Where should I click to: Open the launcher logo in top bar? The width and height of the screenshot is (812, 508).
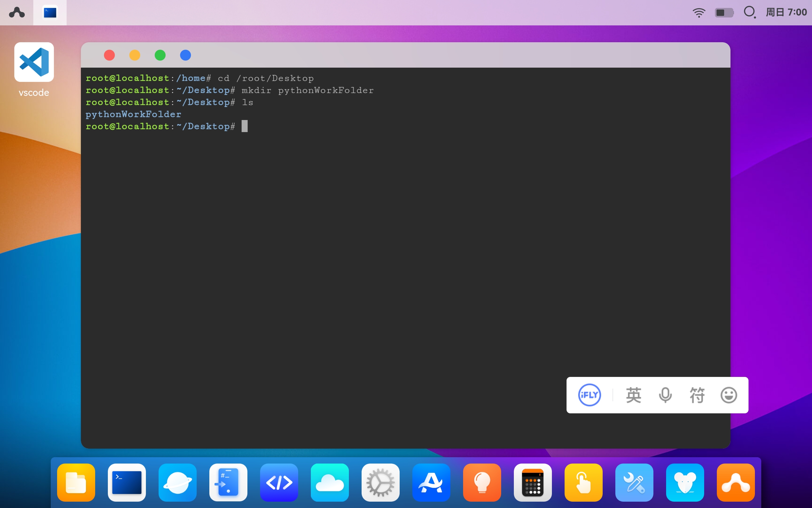16,12
